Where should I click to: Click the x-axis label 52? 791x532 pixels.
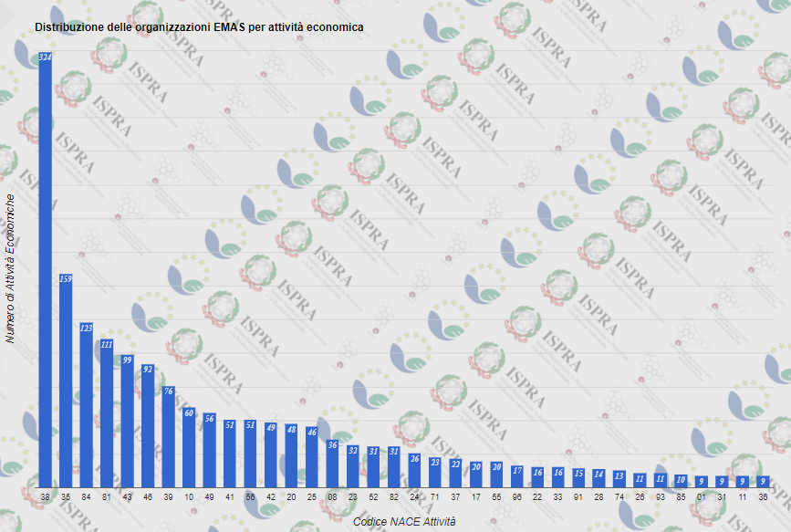pyautogui.click(x=373, y=496)
